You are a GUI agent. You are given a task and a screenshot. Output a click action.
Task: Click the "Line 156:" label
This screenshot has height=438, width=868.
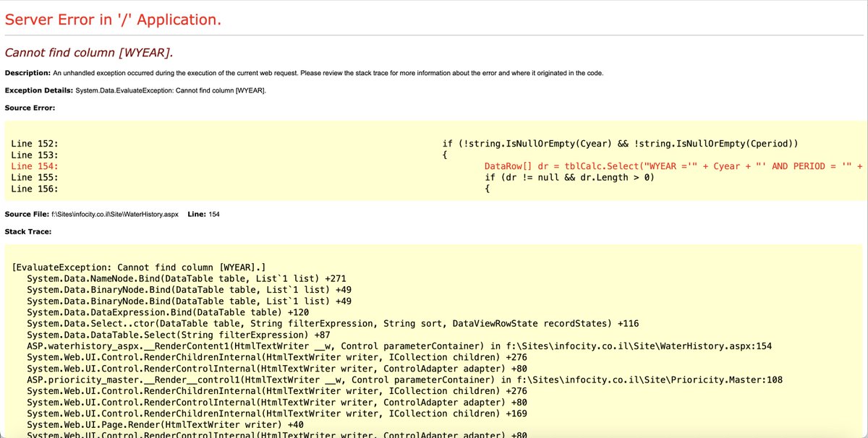[x=35, y=189]
